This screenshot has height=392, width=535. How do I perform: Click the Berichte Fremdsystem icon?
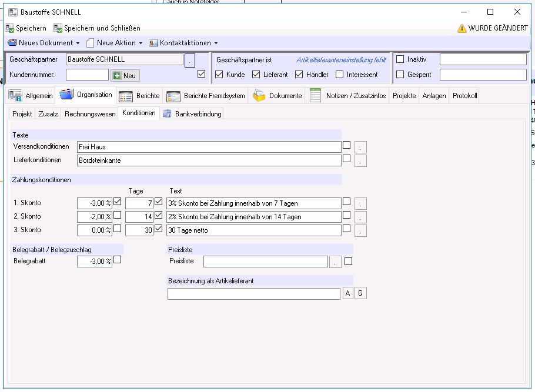173,96
